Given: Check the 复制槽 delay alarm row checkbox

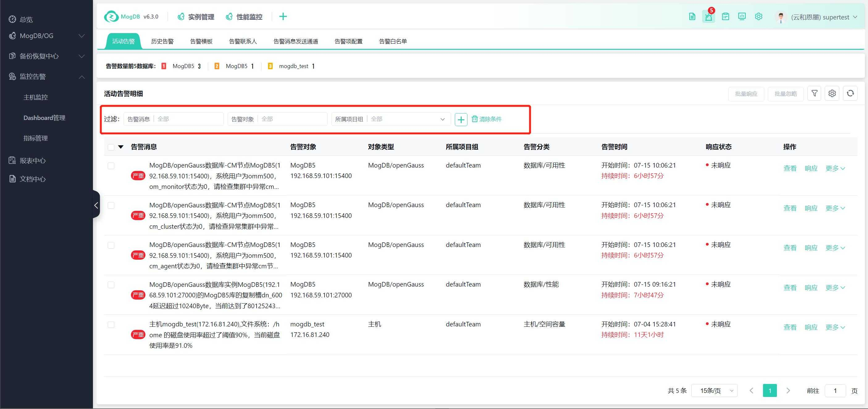Looking at the screenshot, I should [x=111, y=285].
